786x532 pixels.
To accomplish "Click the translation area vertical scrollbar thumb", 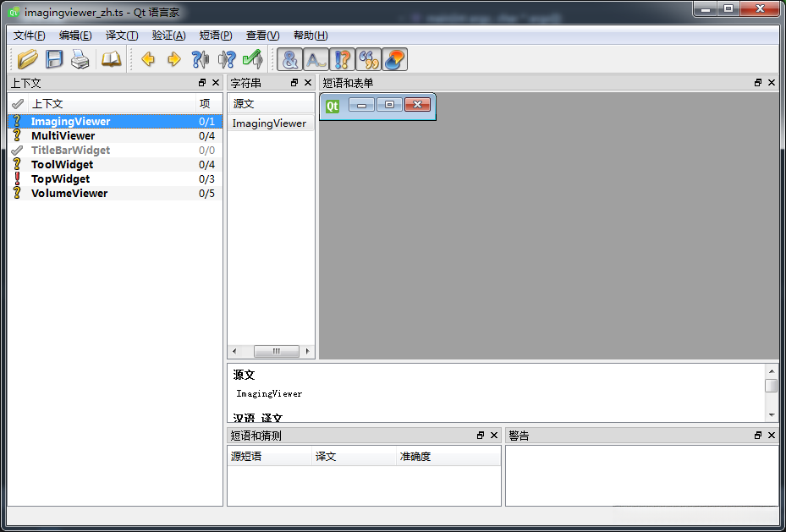I will point(772,386).
